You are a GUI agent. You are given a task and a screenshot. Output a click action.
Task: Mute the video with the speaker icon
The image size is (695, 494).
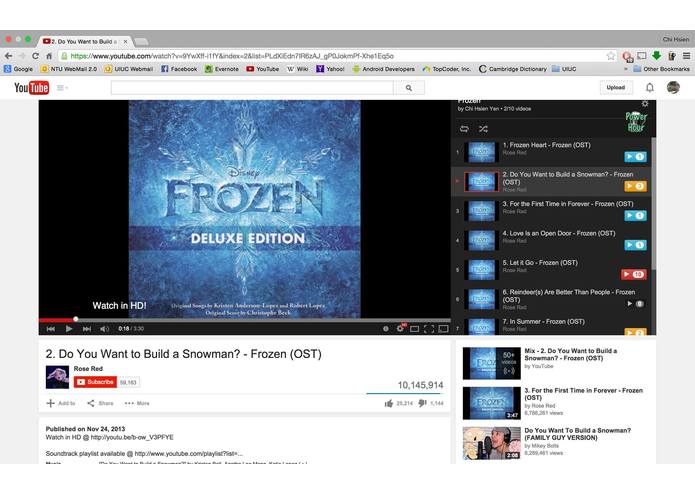104,329
